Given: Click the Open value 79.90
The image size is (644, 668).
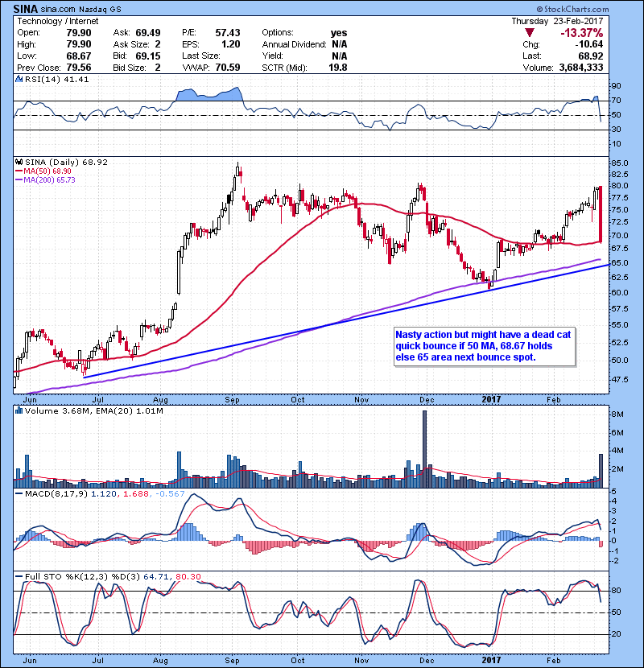Looking at the screenshot, I should (x=79, y=33).
